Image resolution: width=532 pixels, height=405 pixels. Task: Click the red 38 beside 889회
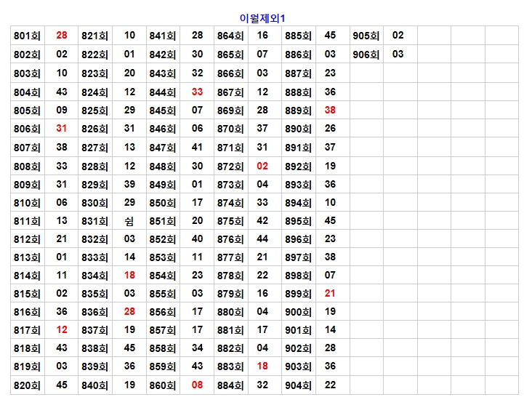coord(330,110)
